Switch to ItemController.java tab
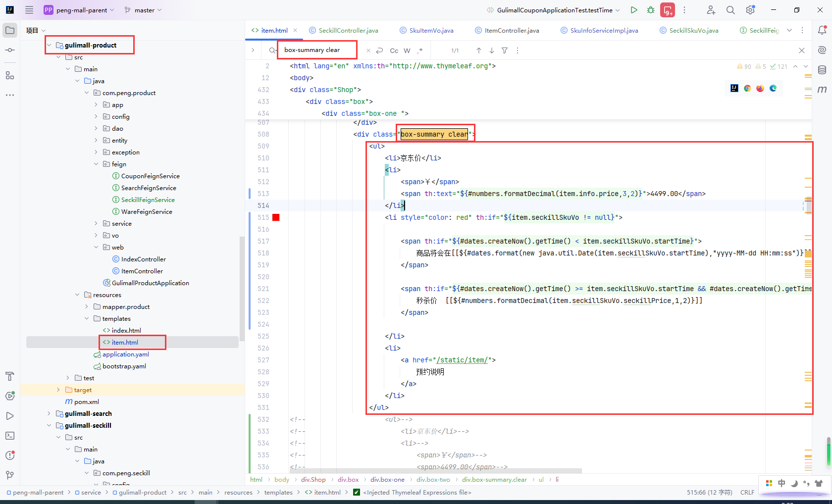Viewport: 832px width, 504px height. click(507, 30)
